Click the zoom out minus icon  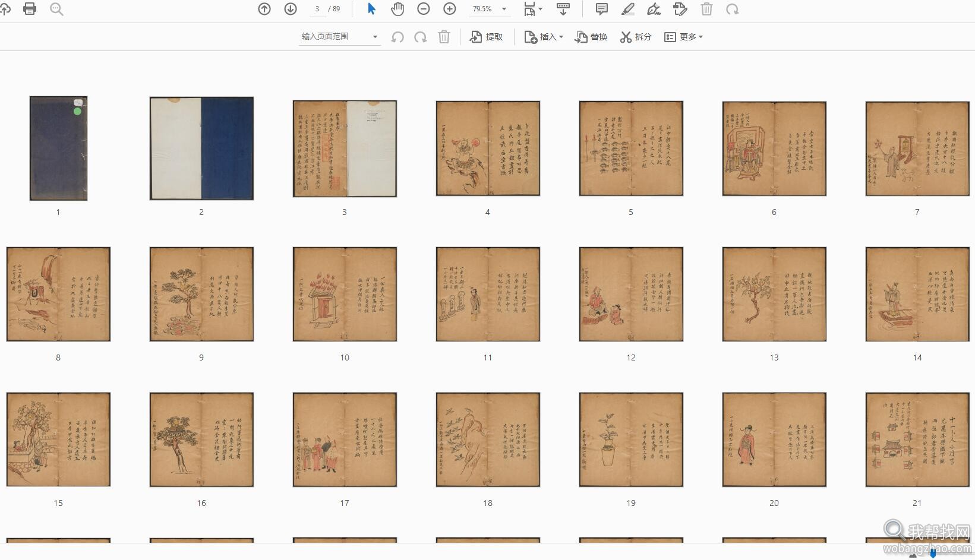[x=424, y=9]
